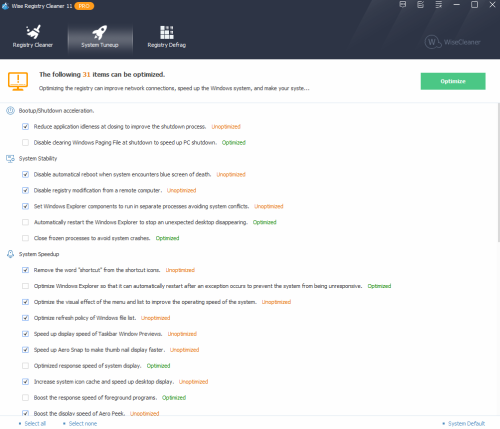Check Disable clearing Windows Paging File option
This screenshot has height=429, width=500.
click(25, 143)
